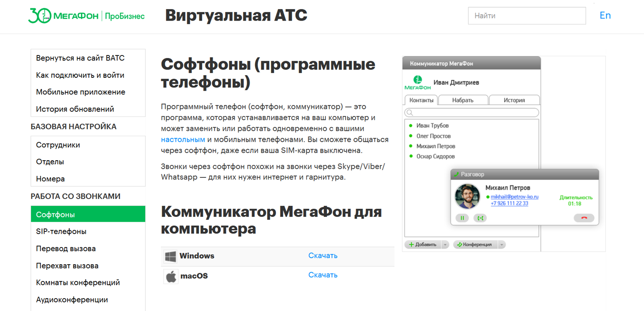The width and height of the screenshot is (644, 311).
Task: Click the red hang-up button
Action: (x=584, y=218)
